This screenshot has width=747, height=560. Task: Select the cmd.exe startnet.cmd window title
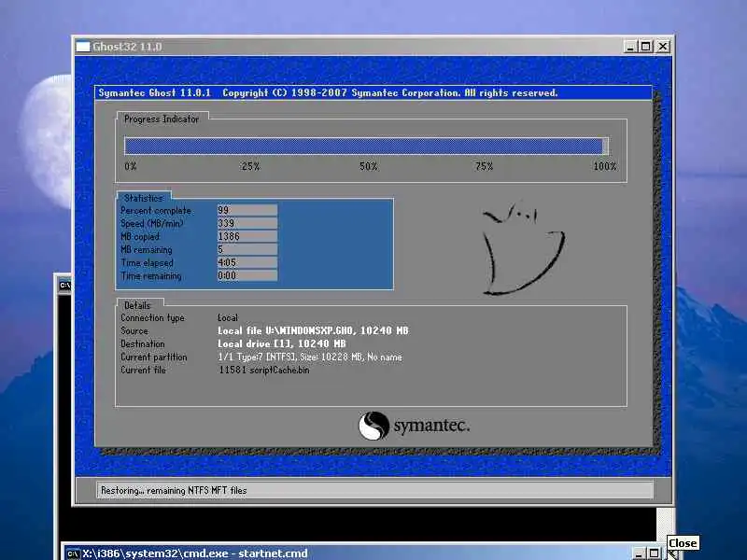(x=195, y=553)
